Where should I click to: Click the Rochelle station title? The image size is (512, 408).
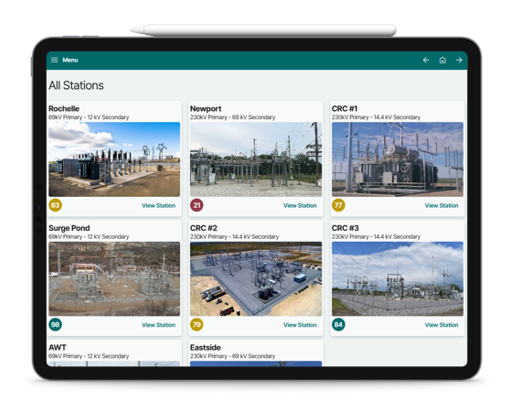64,109
